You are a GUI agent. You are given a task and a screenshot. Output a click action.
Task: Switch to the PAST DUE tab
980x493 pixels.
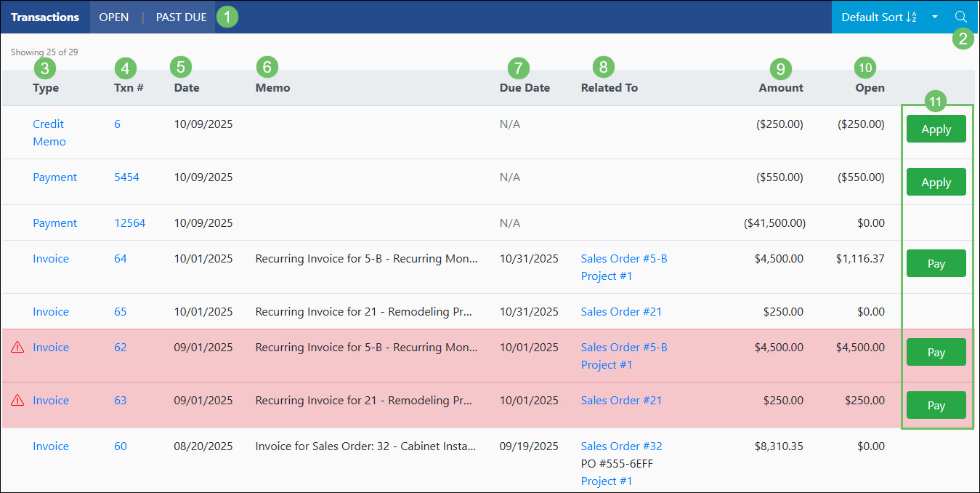(180, 17)
